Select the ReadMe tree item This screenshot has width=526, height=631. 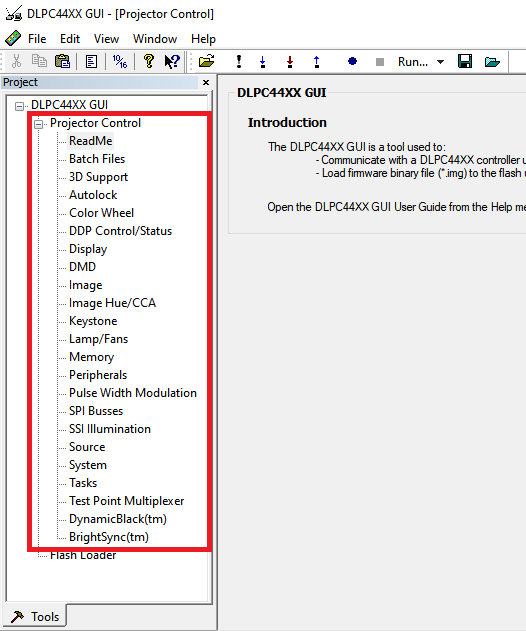[91, 141]
